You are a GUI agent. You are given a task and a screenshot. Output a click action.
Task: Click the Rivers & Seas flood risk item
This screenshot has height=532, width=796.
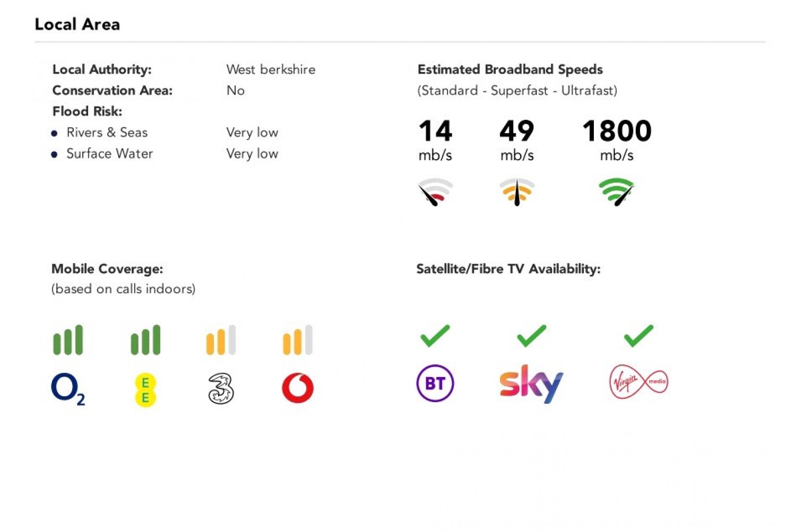coord(107,133)
